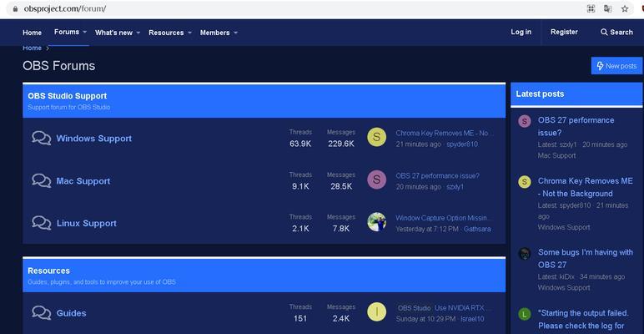Click username szxly1 in Mac Support row
This screenshot has height=334, width=644.
455,187
